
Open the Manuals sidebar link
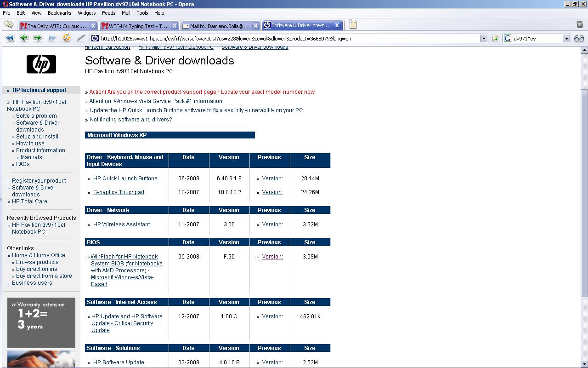[x=31, y=157]
